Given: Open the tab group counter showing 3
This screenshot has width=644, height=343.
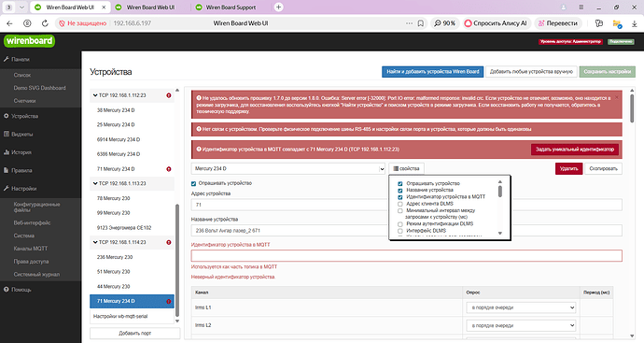Looking at the screenshot, I should [x=9, y=7].
